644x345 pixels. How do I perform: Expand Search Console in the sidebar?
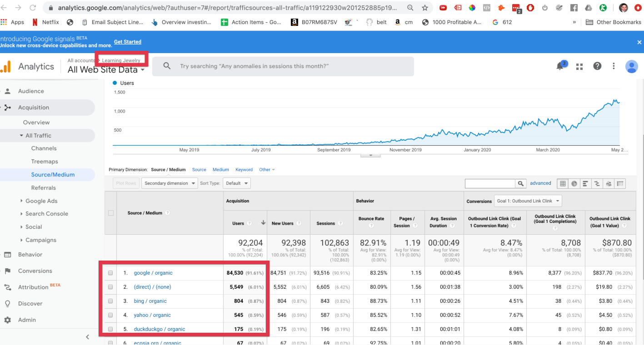coord(46,214)
